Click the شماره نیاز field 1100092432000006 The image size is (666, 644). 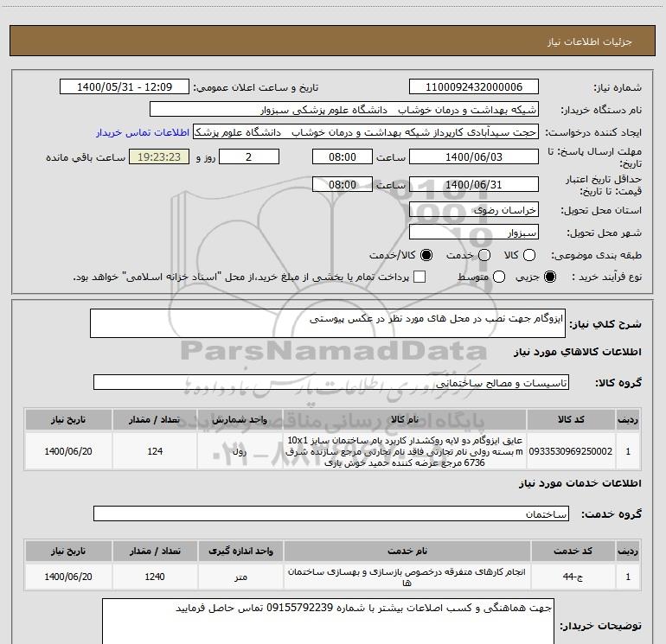point(474,87)
